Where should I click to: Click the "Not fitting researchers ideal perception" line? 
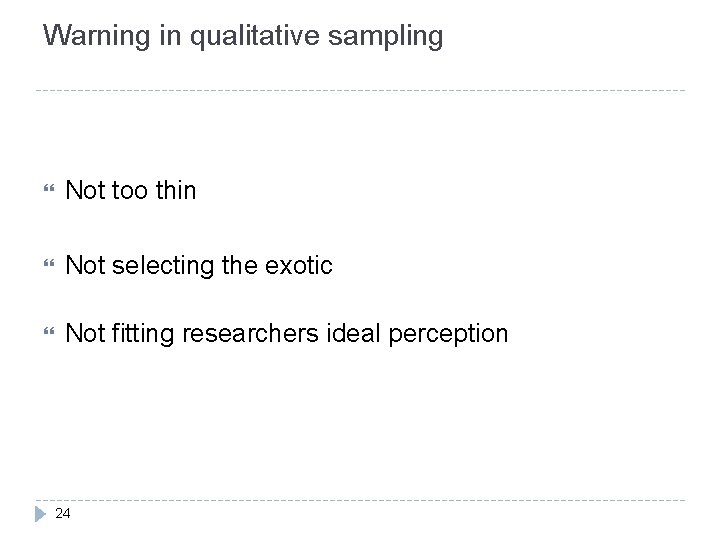click(x=286, y=333)
